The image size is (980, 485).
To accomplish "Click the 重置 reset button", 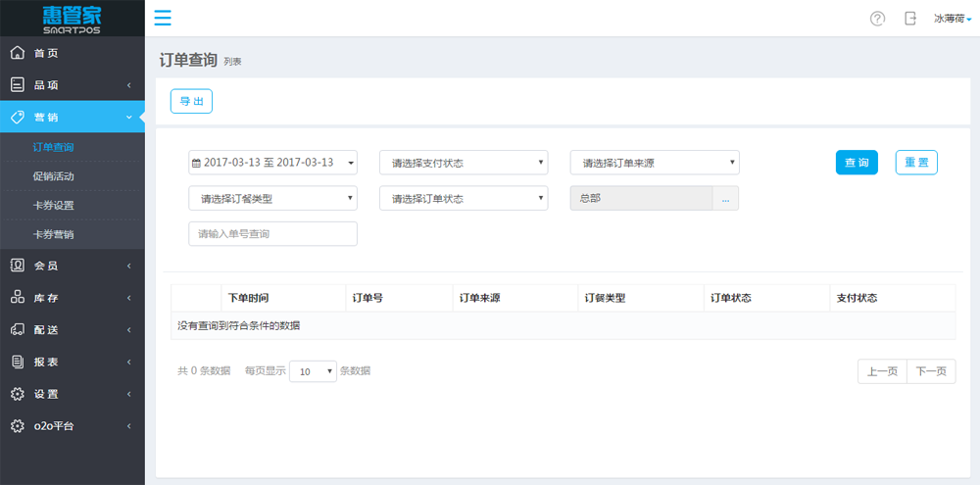I will click(x=917, y=163).
